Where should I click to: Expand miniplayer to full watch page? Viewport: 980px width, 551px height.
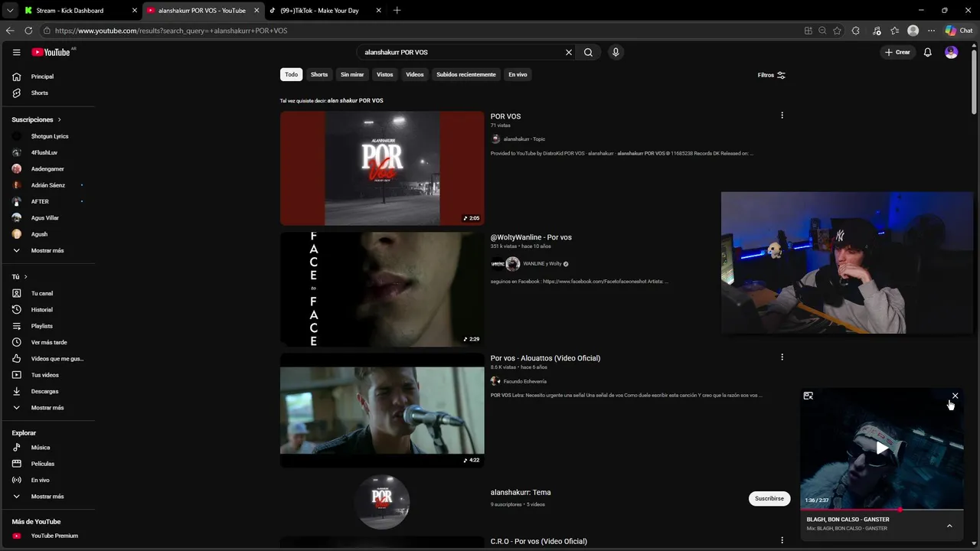pos(808,396)
